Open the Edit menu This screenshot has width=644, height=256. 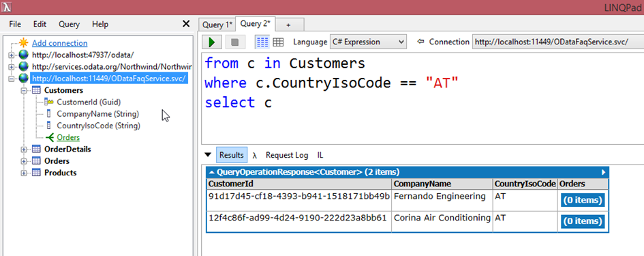coord(40,25)
